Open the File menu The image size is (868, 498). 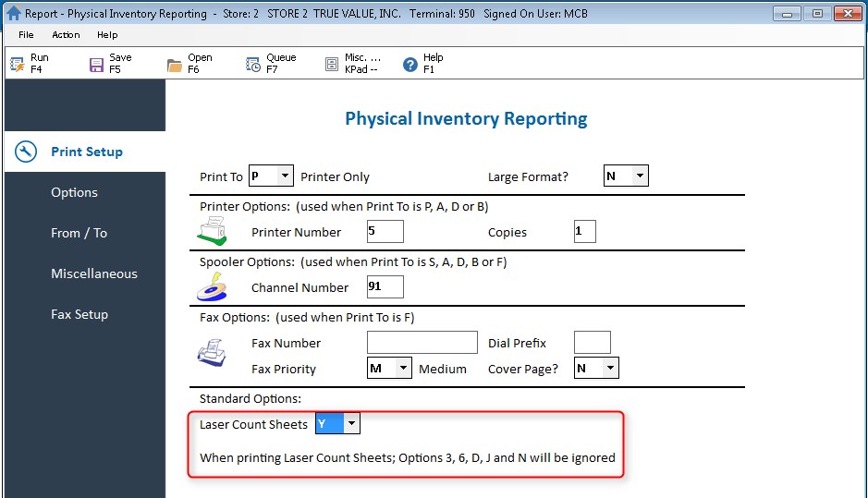[26, 35]
